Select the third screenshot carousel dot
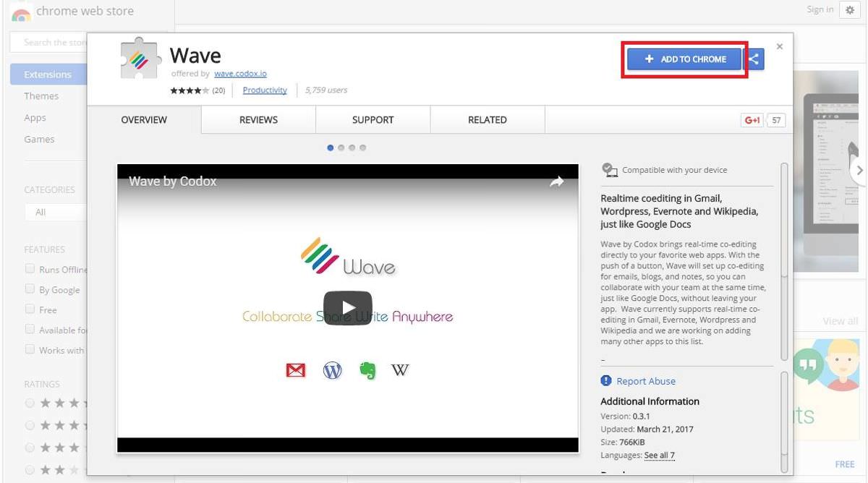Image resolution: width=868 pixels, height=483 pixels. [x=352, y=148]
